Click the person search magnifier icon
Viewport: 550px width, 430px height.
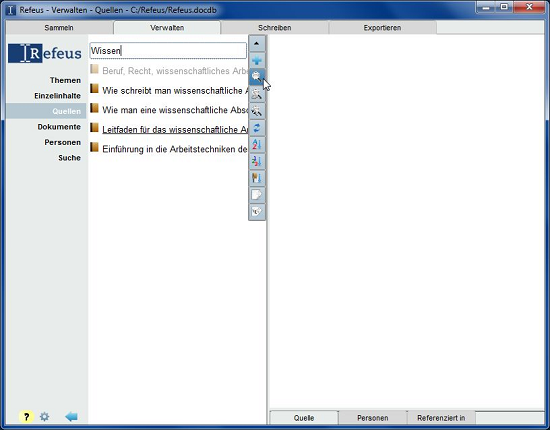(256, 94)
